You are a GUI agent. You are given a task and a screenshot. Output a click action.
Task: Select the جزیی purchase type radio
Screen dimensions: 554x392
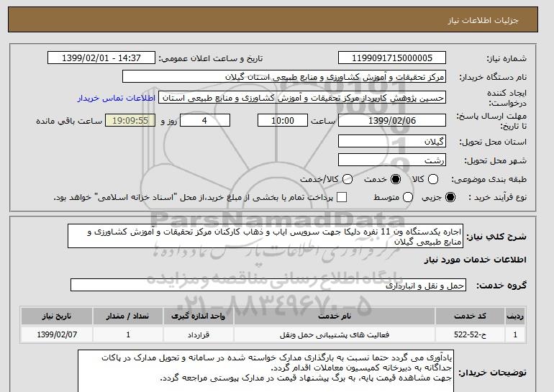click(450, 197)
